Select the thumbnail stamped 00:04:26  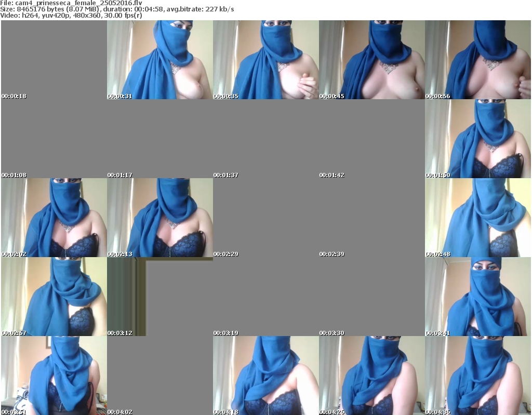pyautogui.click(x=372, y=376)
